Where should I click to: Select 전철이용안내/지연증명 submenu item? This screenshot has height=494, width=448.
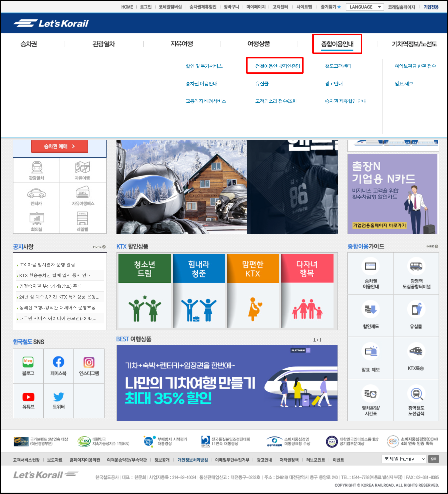278,66
